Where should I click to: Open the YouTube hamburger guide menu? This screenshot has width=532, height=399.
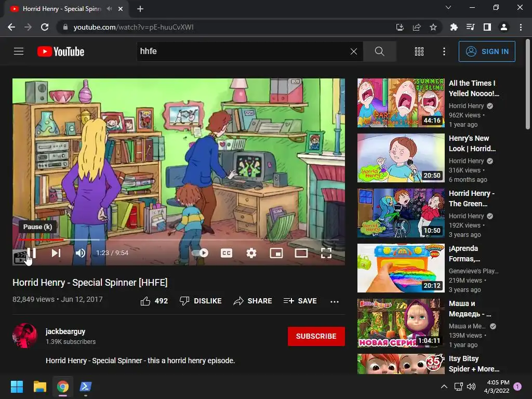19,51
